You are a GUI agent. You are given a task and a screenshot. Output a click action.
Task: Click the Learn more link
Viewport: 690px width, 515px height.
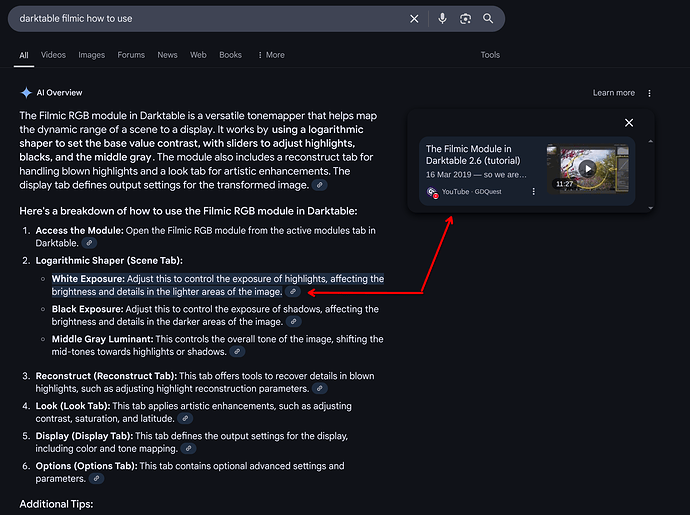[614, 93]
